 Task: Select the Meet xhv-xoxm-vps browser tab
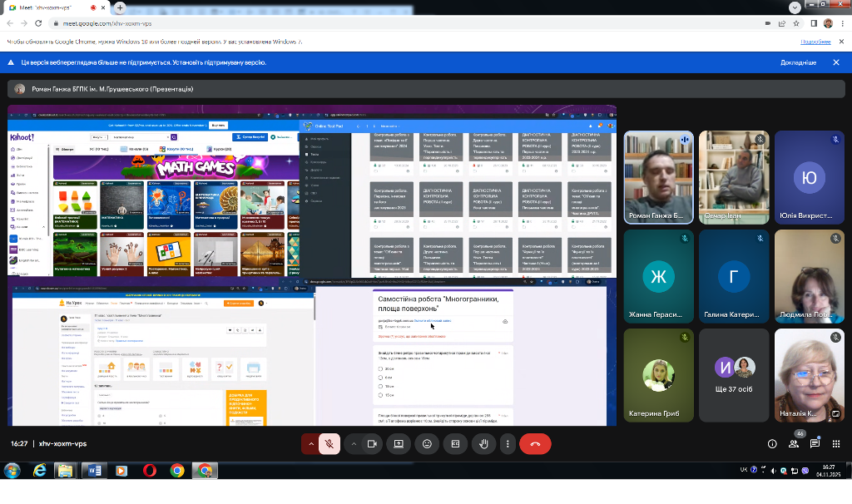52,7
